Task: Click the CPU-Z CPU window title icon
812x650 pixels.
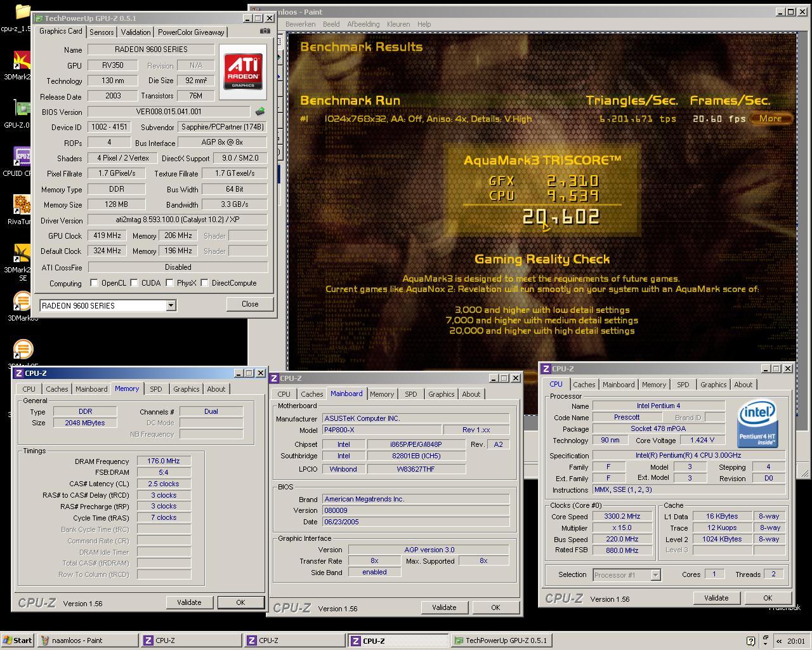Action: click(546, 369)
